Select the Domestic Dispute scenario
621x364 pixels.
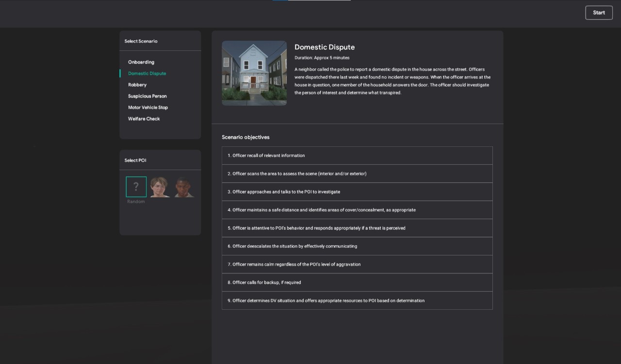point(147,74)
